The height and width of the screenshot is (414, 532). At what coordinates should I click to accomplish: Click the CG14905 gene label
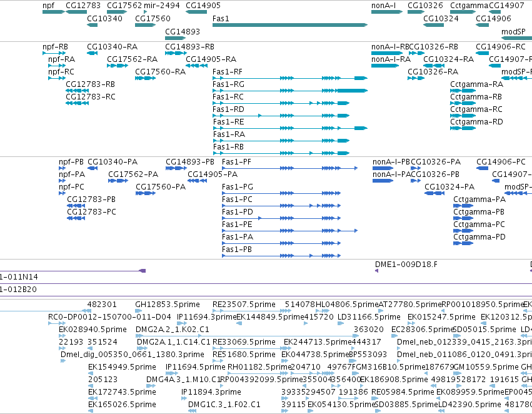click(203, 6)
